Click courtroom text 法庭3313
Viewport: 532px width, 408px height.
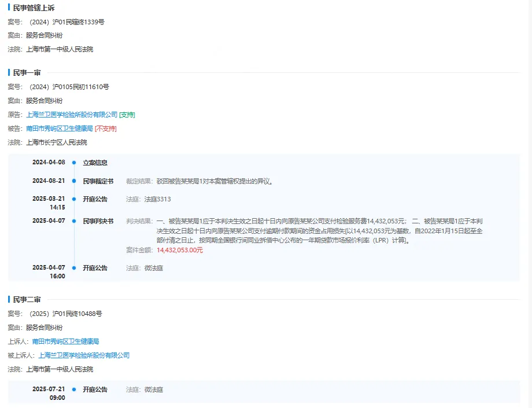point(157,199)
